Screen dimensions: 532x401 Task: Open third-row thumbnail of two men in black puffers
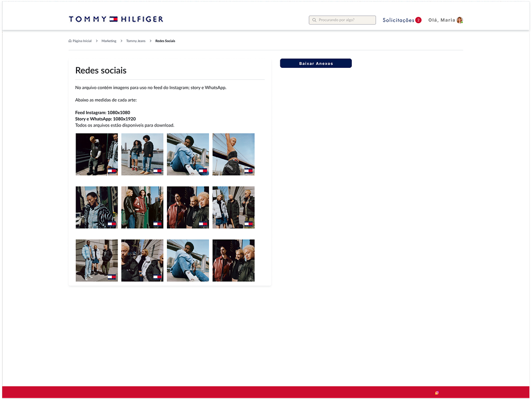(x=142, y=261)
